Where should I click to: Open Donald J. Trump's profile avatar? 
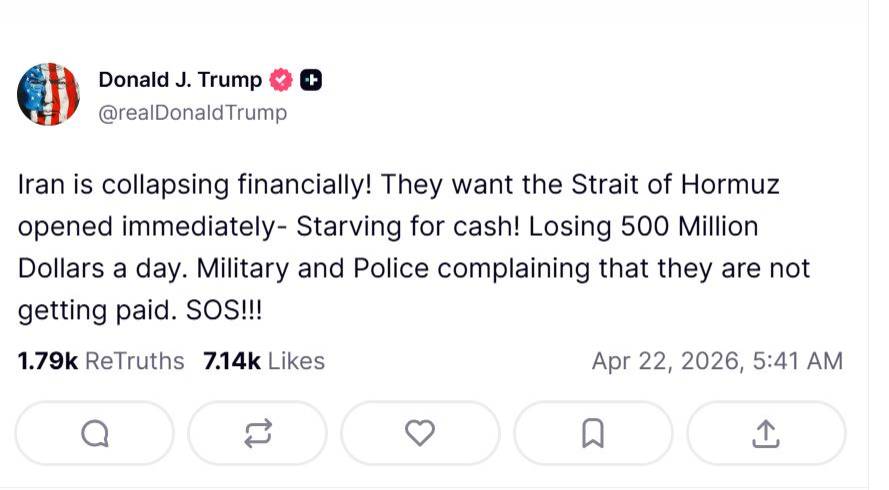(48, 94)
